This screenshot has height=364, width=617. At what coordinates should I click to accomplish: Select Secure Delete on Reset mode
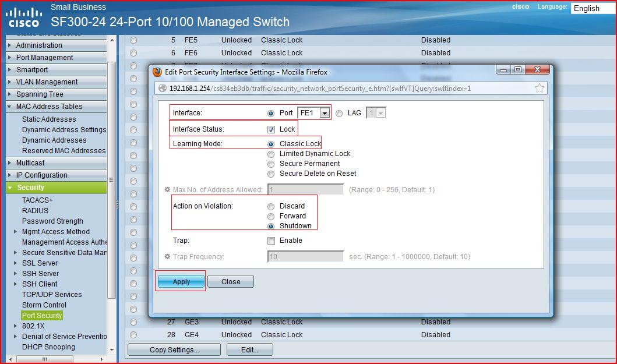pyautogui.click(x=271, y=174)
